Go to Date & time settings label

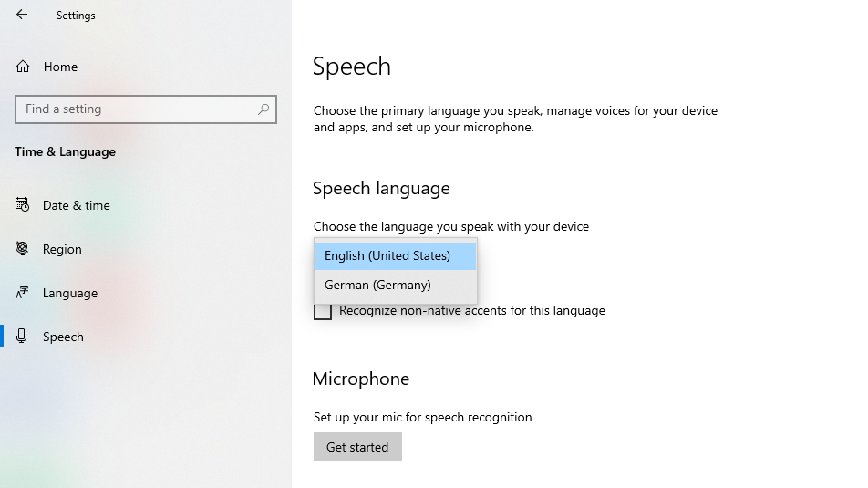point(77,205)
